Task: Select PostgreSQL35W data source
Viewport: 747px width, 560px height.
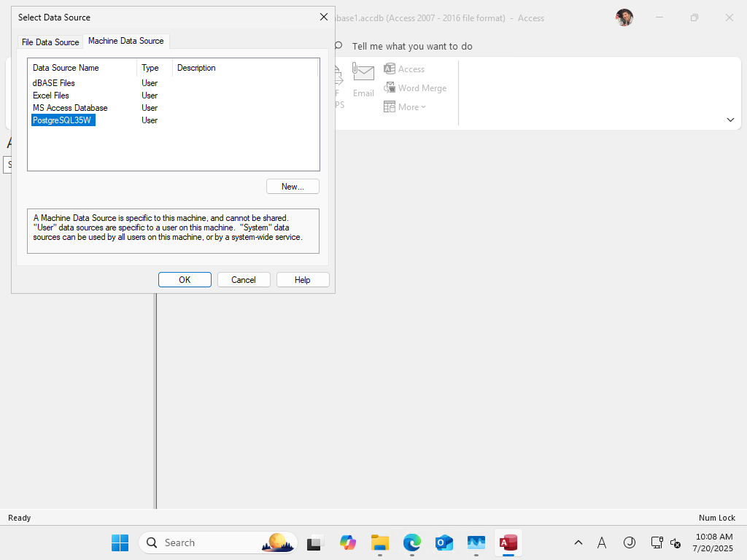Action: (63, 120)
